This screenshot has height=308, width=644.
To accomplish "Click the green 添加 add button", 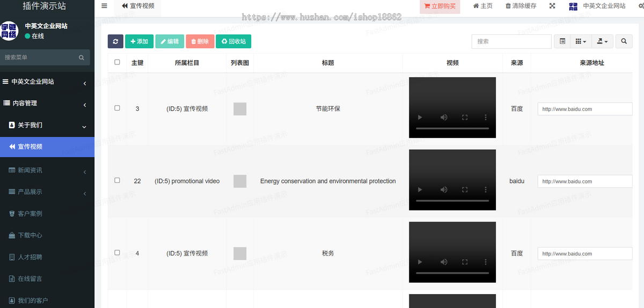I will pos(140,41).
